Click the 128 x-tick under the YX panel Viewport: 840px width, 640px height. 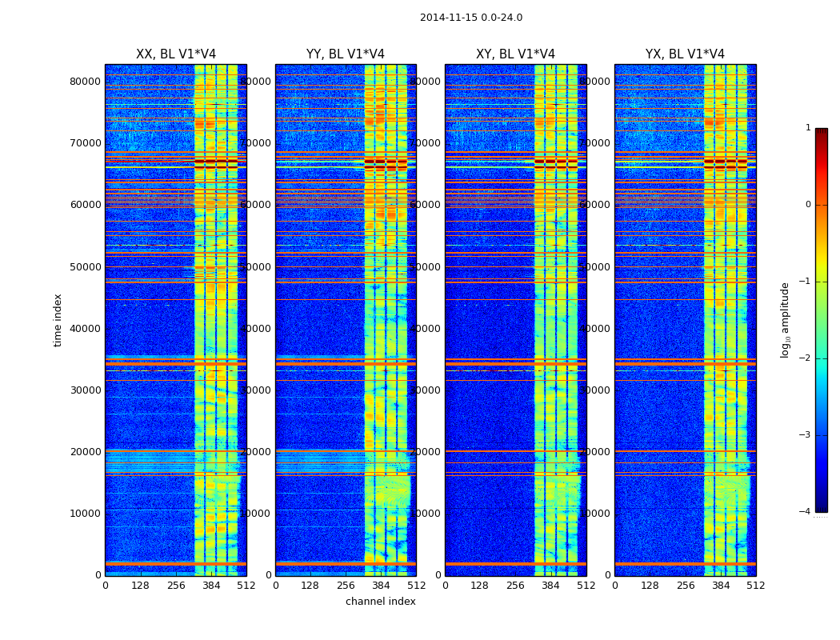[x=650, y=586]
